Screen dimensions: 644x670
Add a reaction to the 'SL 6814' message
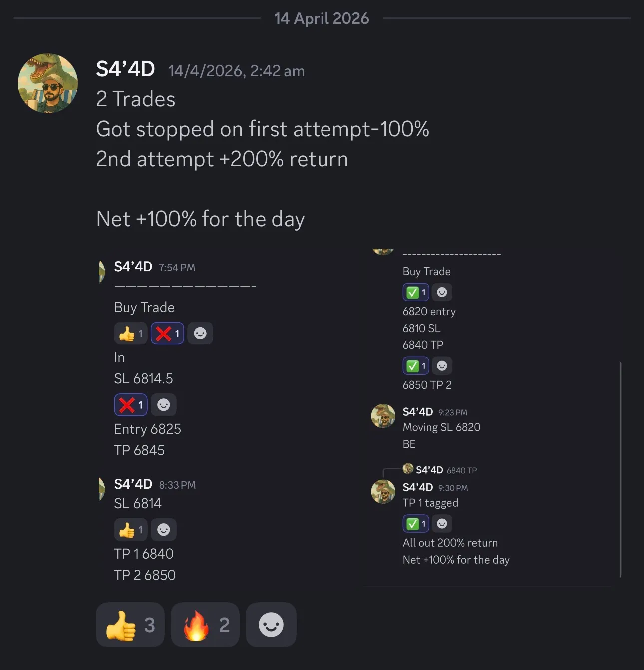click(164, 530)
